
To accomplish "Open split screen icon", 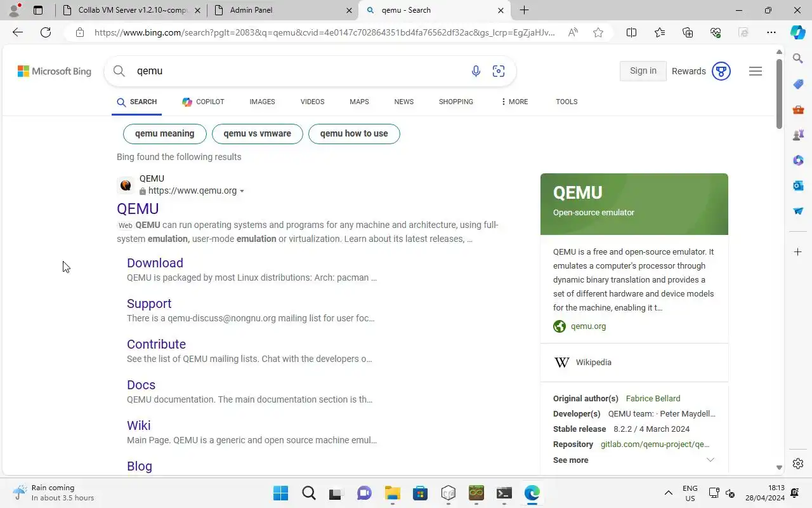I will 631,32.
